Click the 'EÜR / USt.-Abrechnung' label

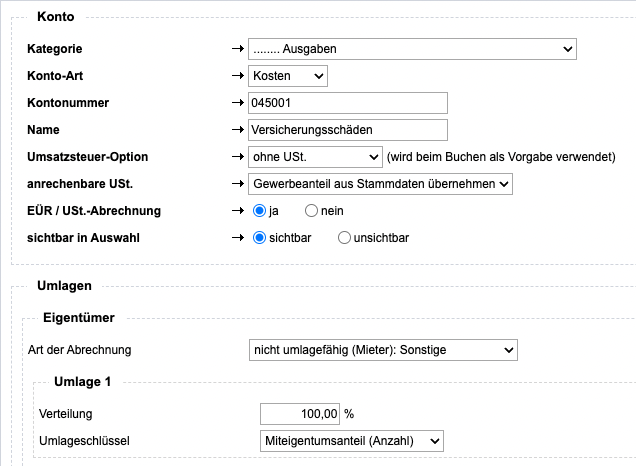[94, 211]
